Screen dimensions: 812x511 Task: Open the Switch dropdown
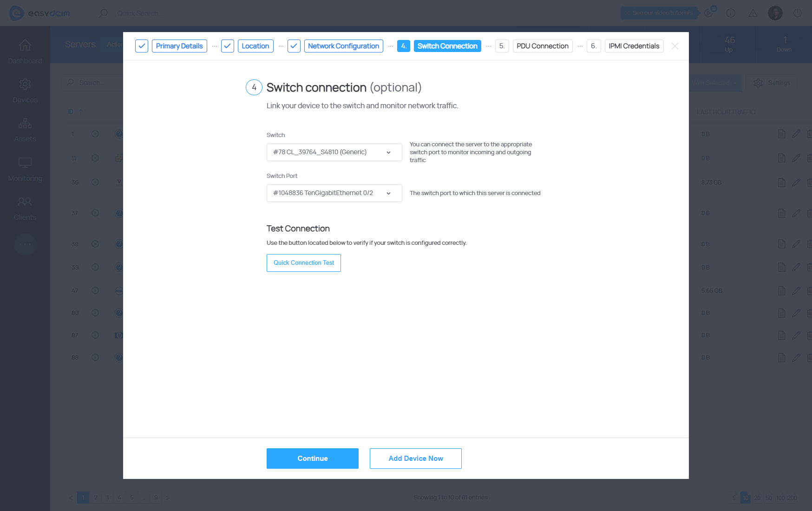tap(334, 152)
